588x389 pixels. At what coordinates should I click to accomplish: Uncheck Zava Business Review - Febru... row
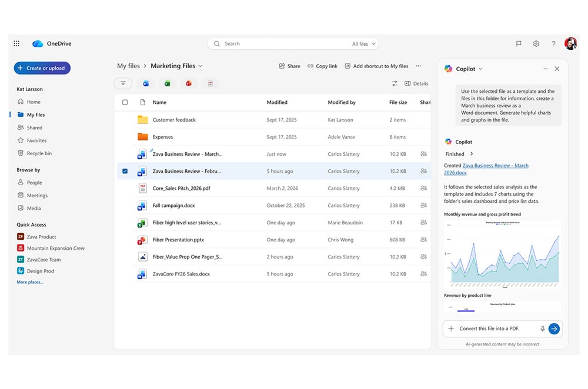pos(125,171)
